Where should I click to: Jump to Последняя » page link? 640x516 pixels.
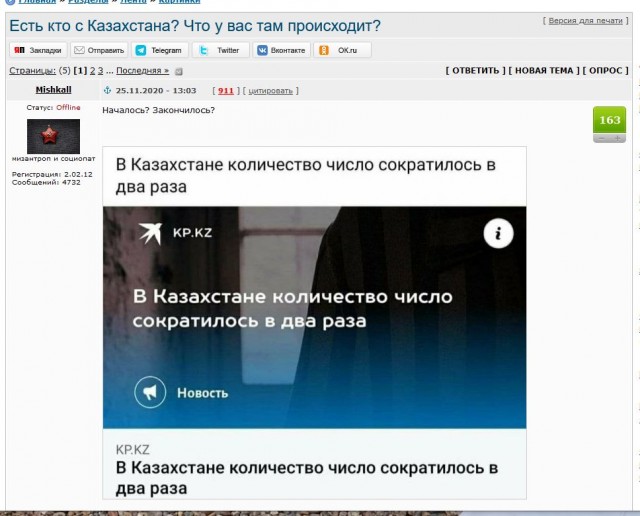142,71
